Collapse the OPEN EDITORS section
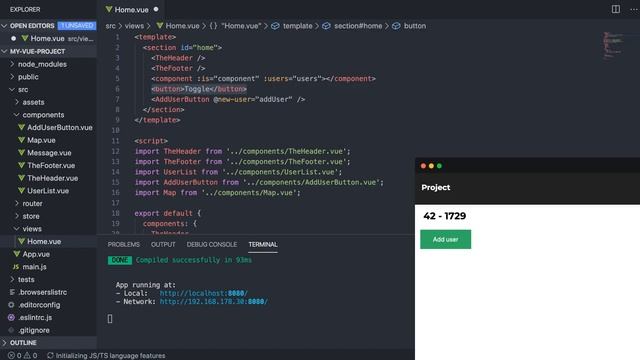Screen dimensions: 640x360 (x=4, y=26)
